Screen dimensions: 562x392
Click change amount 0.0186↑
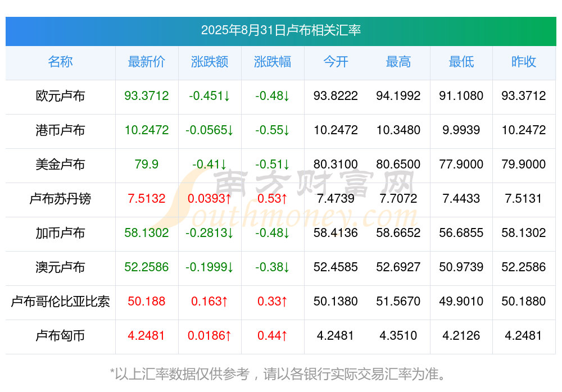pos(210,336)
